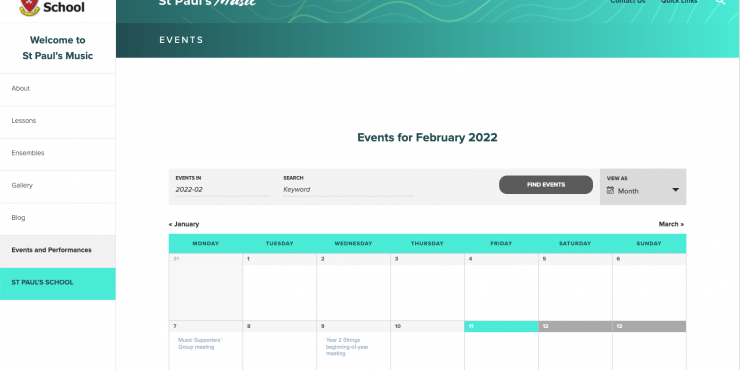Click the Sunday column header
The width and height of the screenshot is (740, 370).
point(649,244)
